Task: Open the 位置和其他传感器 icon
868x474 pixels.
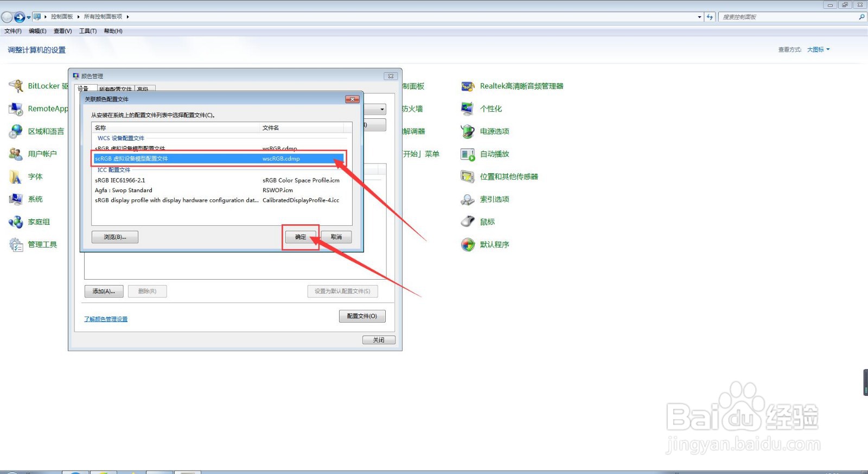Action: [468, 177]
